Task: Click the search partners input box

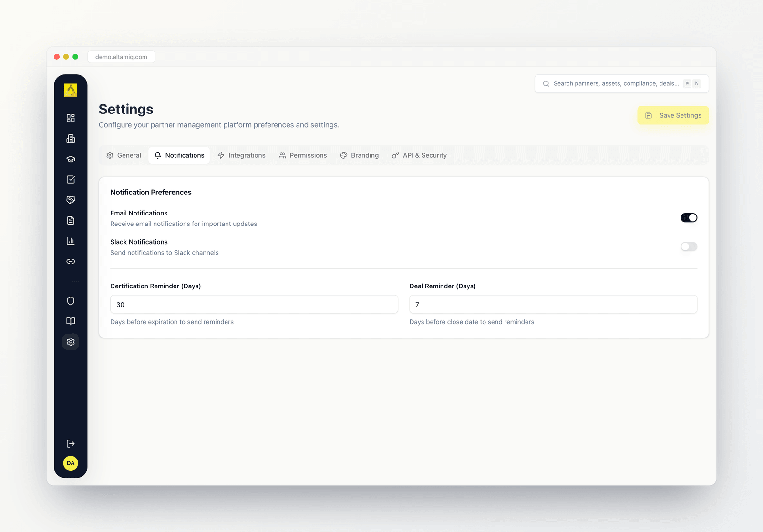Action: pyautogui.click(x=621, y=83)
